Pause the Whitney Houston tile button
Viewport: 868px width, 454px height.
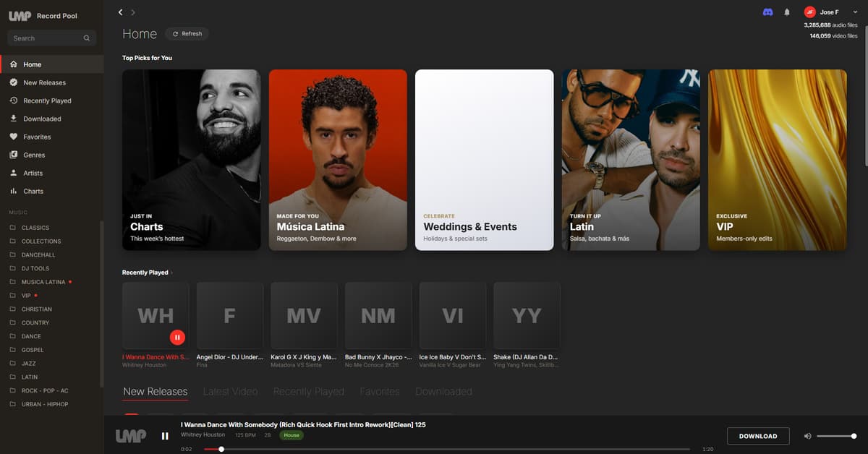click(x=177, y=337)
